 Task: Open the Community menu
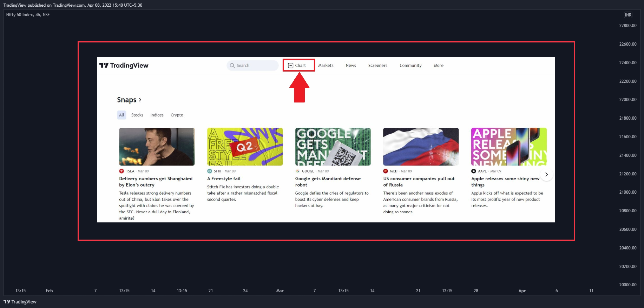click(x=410, y=66)
